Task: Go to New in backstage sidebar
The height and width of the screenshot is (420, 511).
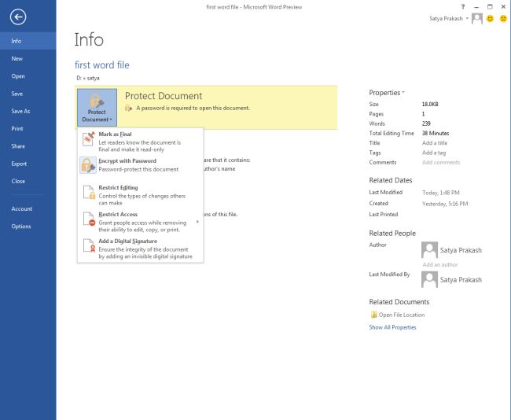Action: (x=28, y=59)
